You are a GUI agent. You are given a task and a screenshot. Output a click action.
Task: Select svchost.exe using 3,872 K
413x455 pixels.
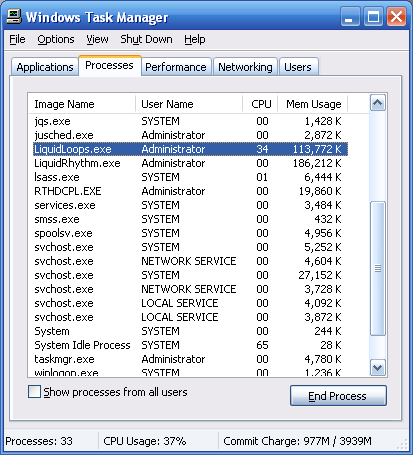click(191, 317)
